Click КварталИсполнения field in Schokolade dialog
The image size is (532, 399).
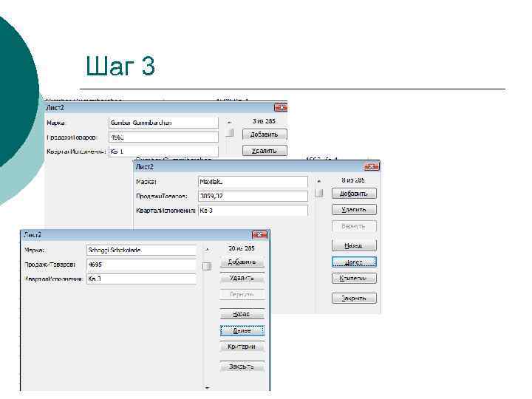141,279
